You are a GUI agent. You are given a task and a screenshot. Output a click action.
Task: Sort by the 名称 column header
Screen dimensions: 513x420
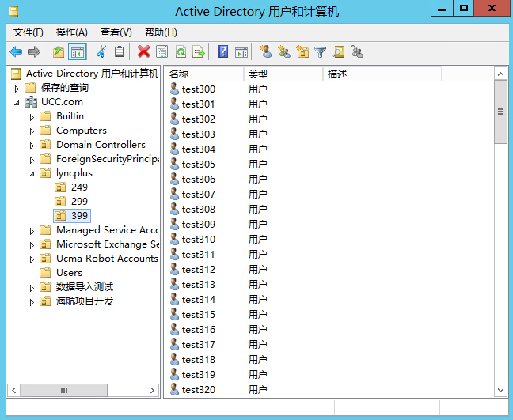coord(204,74)
